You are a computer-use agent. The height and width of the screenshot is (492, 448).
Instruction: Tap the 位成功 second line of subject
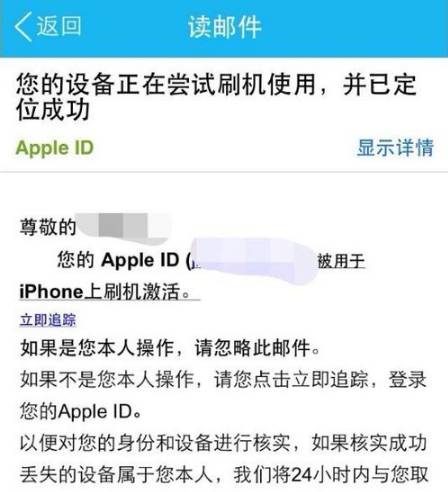(53, 110)
